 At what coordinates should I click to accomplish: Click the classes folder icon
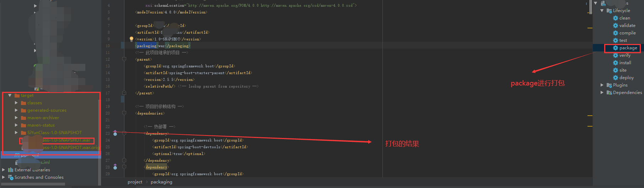tap(23, 103)
